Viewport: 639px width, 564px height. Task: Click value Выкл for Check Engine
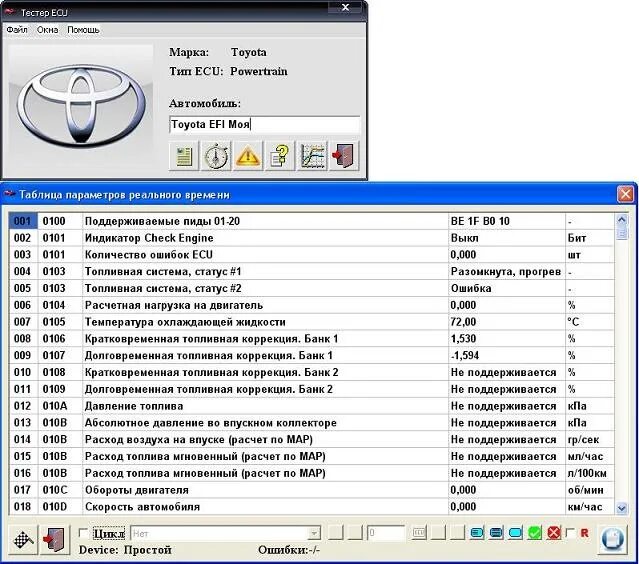pos(465,238)
